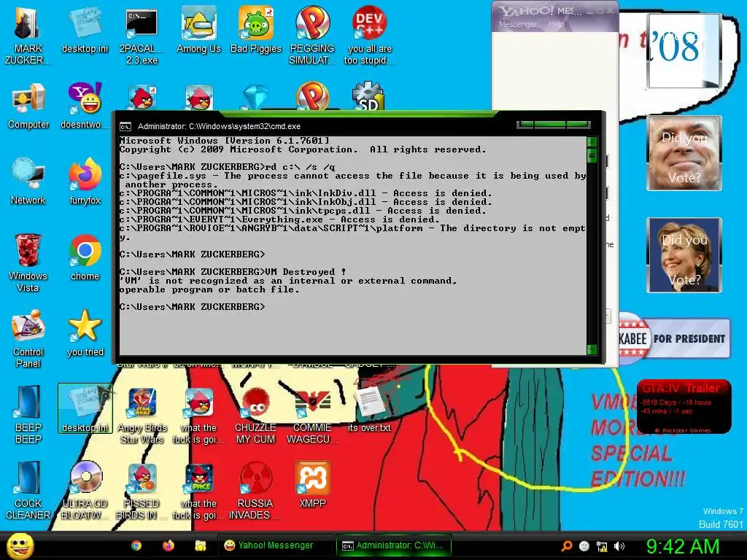Click the '08 election gadget

click(x=684, y=50)
